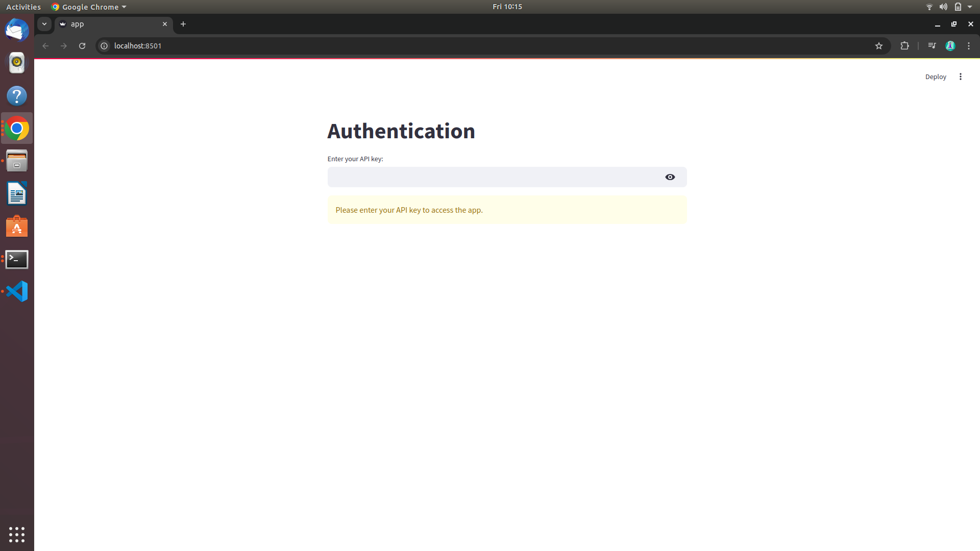
Task: Open Terminal from the dock
Action: [x=17, y=259]
